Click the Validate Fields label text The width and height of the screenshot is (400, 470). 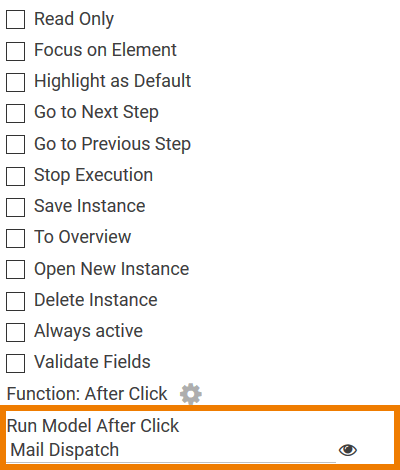pos(92,362)
